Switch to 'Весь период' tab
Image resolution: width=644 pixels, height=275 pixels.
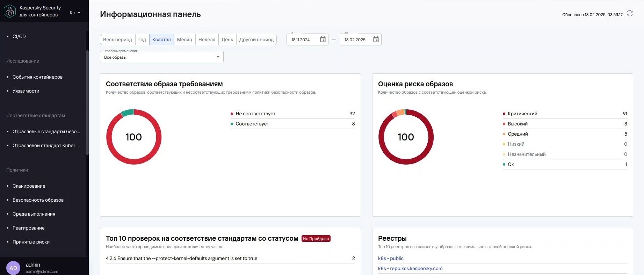[117, 39]
